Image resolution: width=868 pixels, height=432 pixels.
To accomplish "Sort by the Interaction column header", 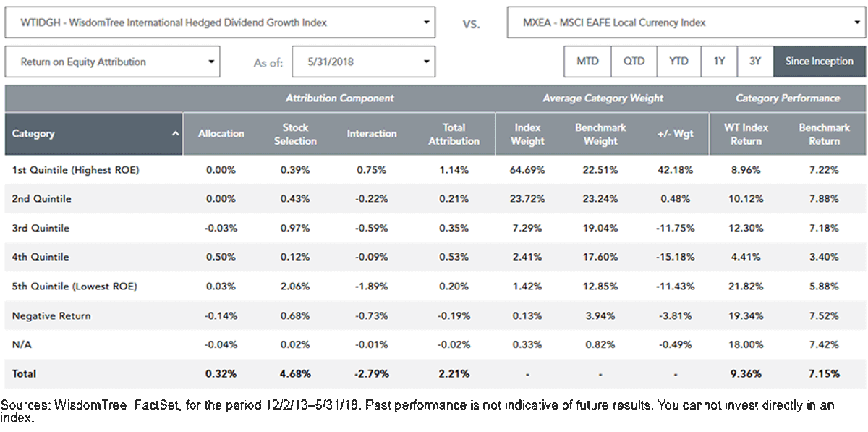I will coord(372,134).
